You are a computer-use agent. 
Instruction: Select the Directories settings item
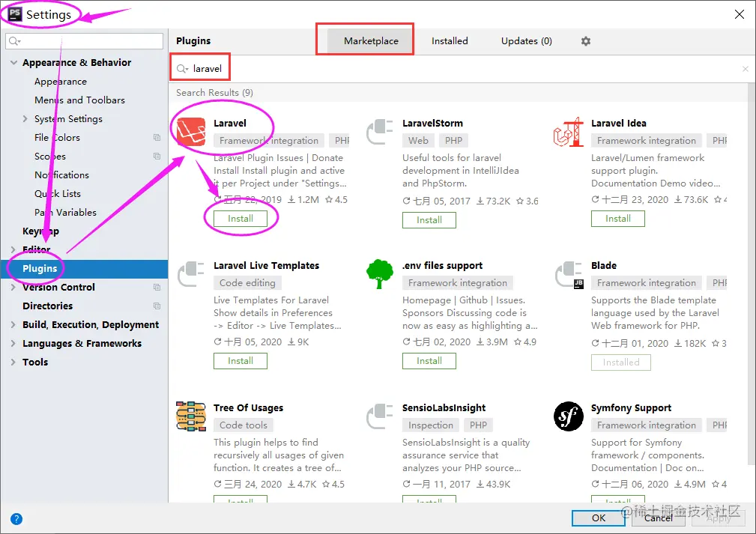click(47, 306)
